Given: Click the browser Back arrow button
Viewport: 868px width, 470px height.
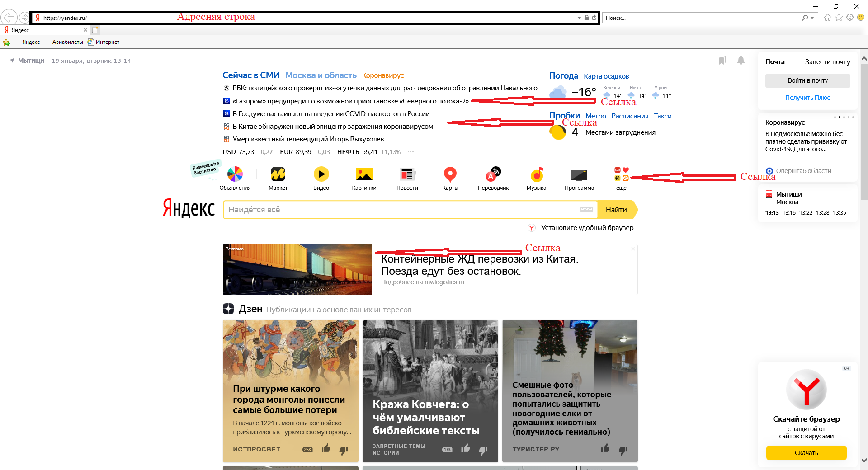Looking at the screenshot, I should pos(9,18).
